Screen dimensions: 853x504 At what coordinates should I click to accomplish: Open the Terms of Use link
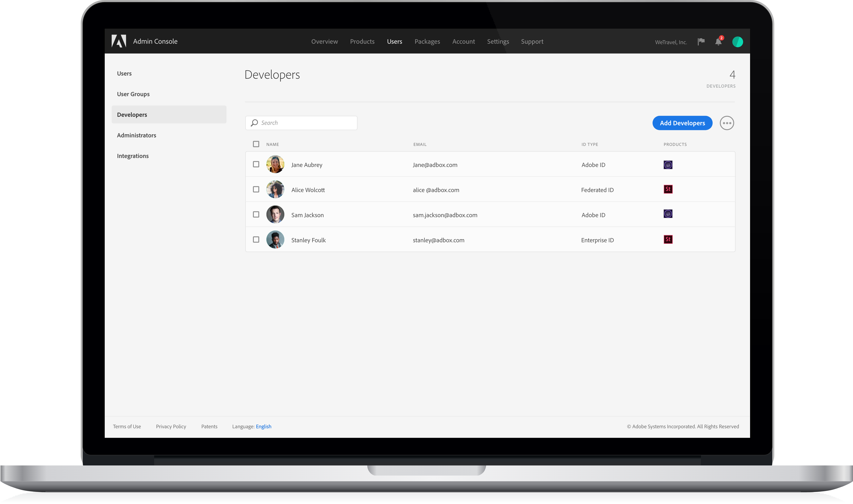pos(127,426)
